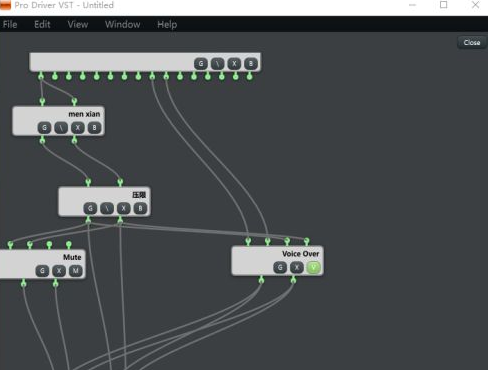Click the first input pin of Voice Over
The width and height of the screenshot is (488, 370).
tap(248, 241)
